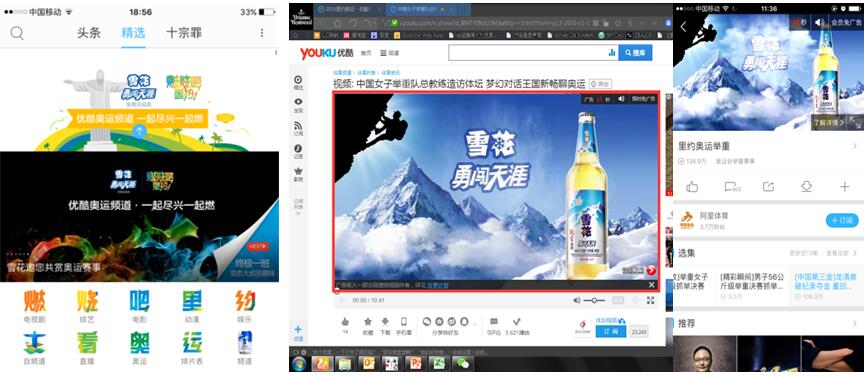This screenshot has height=376, width=868.
Task: Expand details beside 里约奥运举重 via the chevron
Action: (855, 146)
